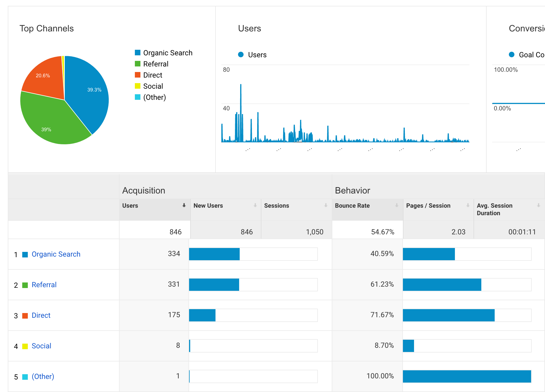Click the (Other) row color marker
This screenshot has height=392, width=545.
point(25,377)
